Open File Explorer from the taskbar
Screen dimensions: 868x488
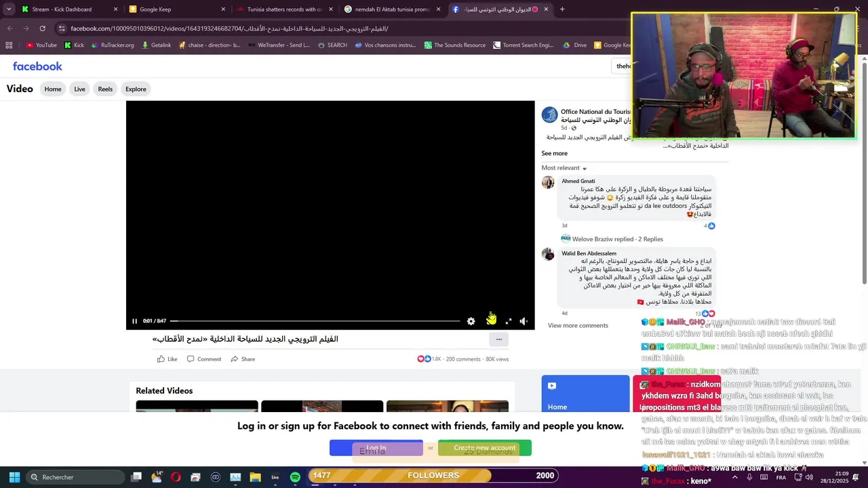pyautogui.click(x=255, y=477)
